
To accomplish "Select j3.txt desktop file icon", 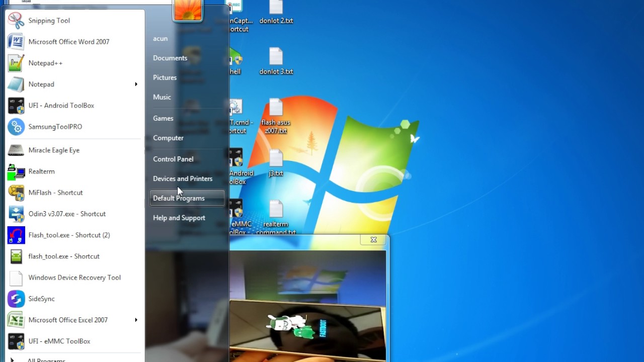I will click(x=276, y=158).
